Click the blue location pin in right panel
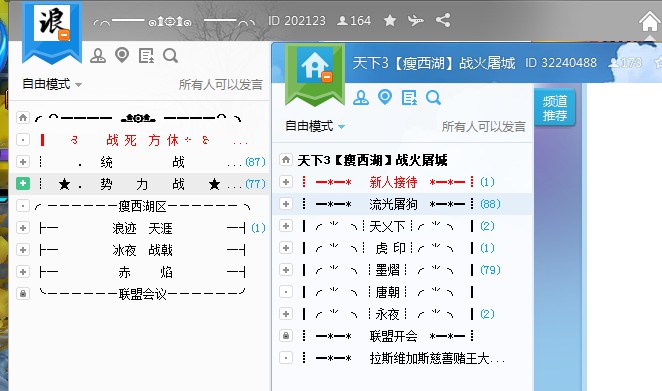This screenshot has width=662, height=391. point(385,98)
